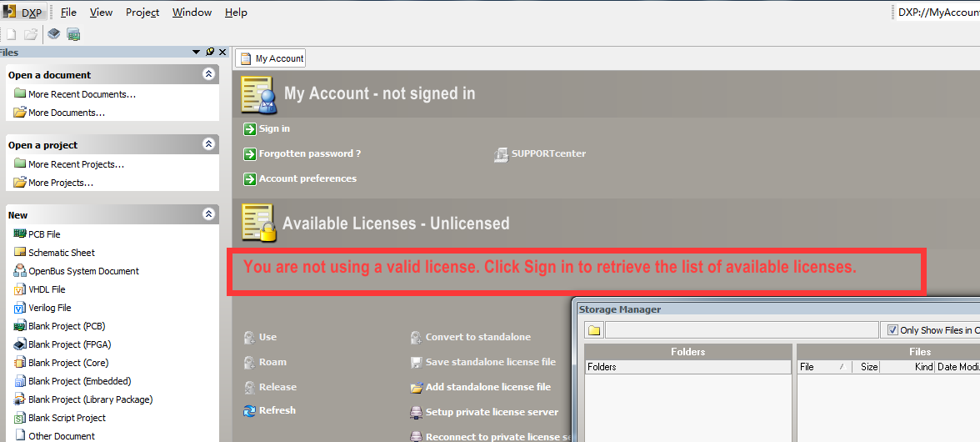Collapse the New section
Viewport: 980px width, 442px height.
[208, 214]
